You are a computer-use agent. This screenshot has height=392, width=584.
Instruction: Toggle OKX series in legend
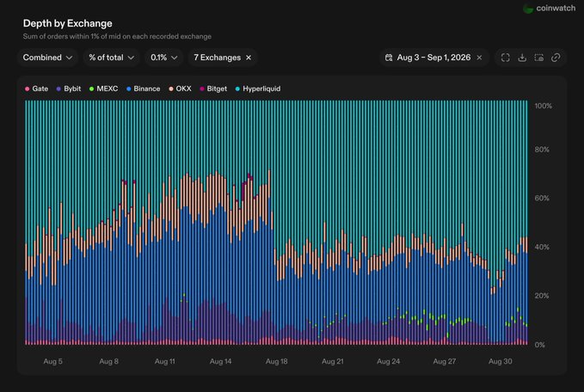coord(180,89)
